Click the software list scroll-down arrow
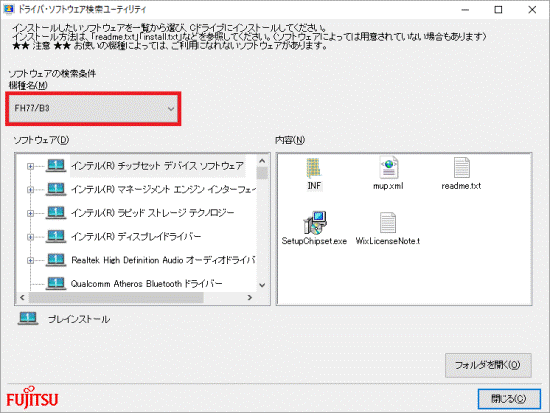Screen dimensions: 550x413 (x=262, y=285)
